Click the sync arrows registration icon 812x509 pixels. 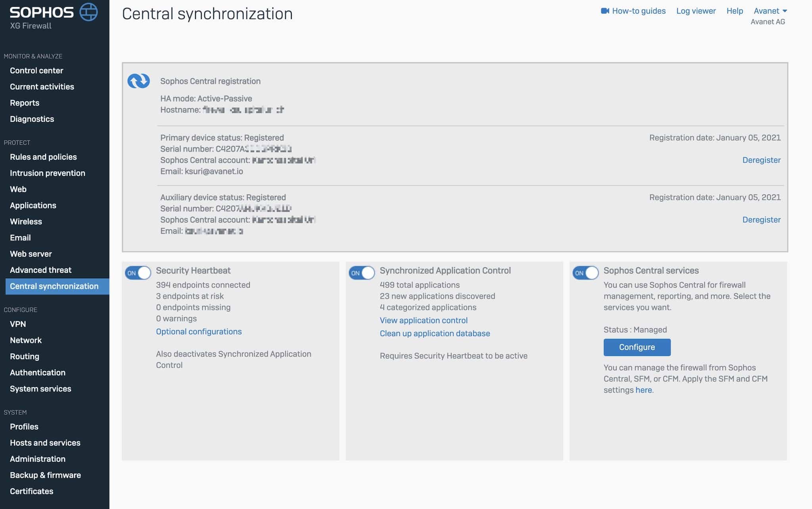click(138, 81)
